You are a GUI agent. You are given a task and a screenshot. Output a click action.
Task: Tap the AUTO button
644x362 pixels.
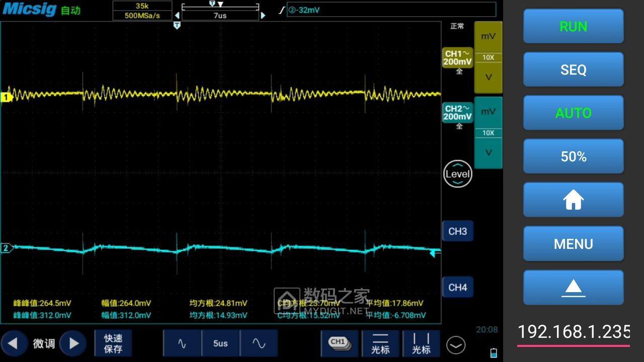pos(573,113)
